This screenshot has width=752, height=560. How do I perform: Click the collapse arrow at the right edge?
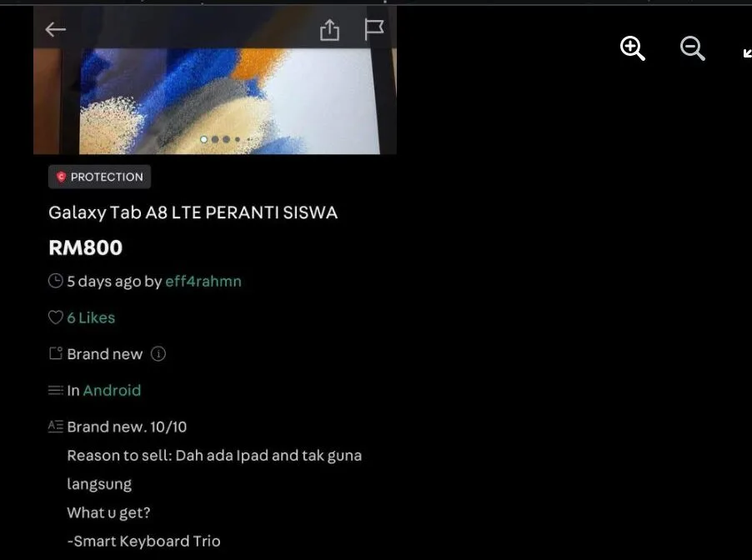pyautogui.click(x=747, y=52)
